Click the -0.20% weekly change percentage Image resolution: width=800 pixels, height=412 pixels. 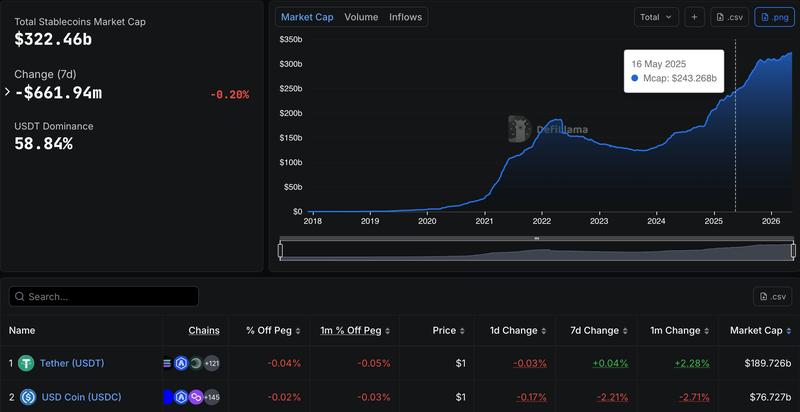230,95
